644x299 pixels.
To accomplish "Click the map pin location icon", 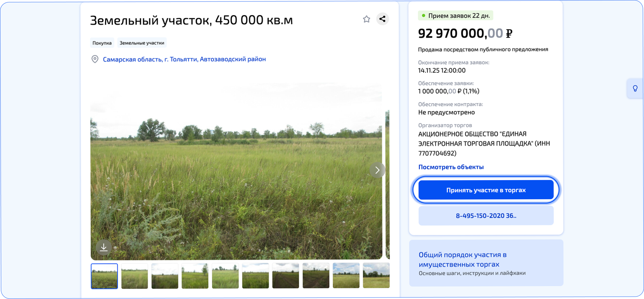I will point(95,59).
